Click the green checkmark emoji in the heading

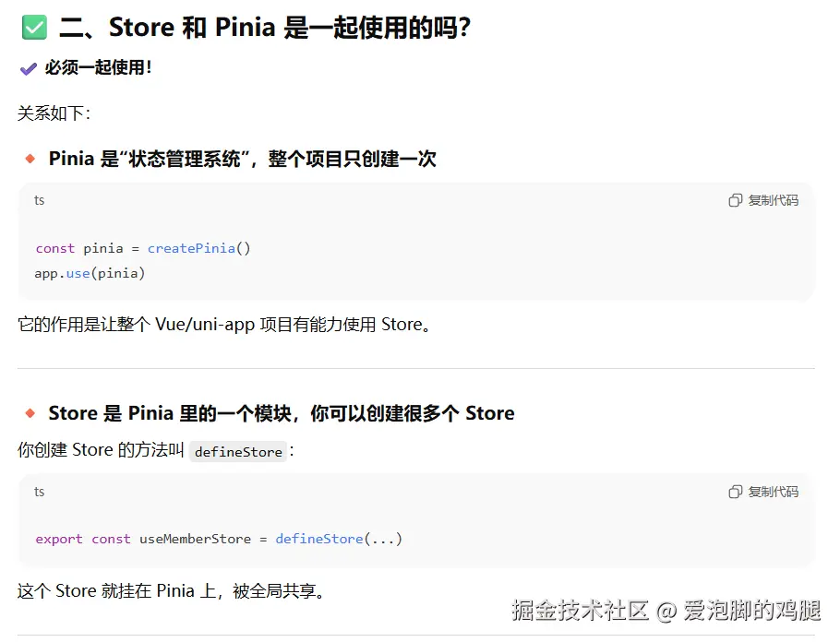click(x=34, y=28)
